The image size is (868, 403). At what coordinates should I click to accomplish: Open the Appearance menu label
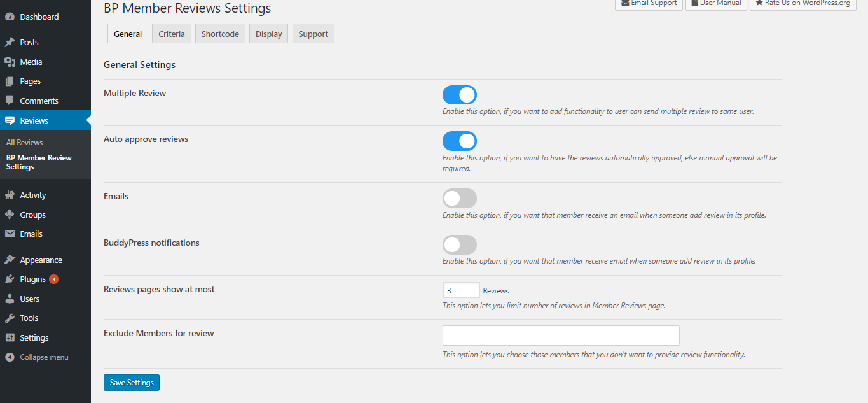pyautogui.click(x=41, y=260)
